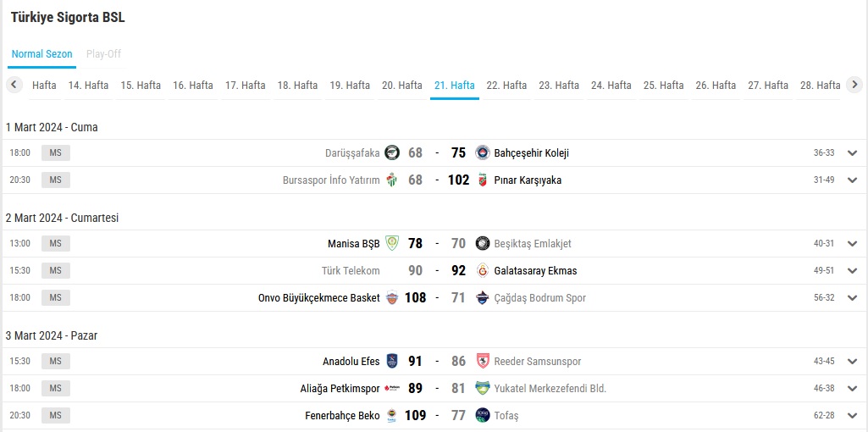Click the Reeder Samsunspor team logo
The width and height of the screenshot is (868, 432).
pos(483,361)
